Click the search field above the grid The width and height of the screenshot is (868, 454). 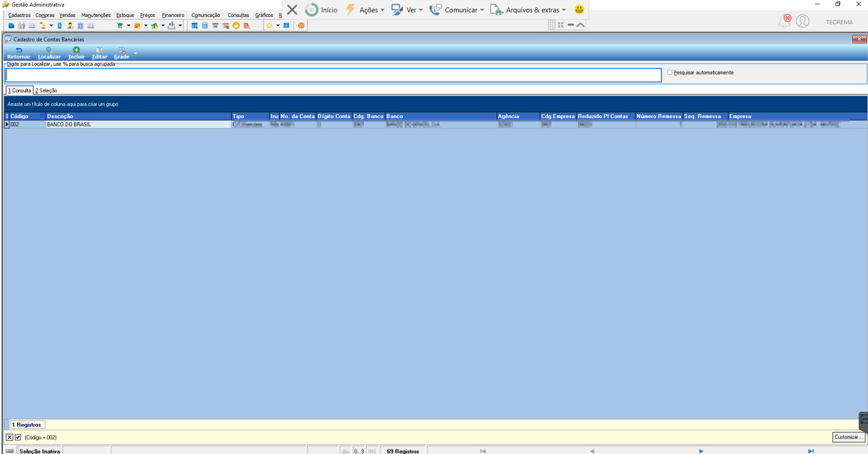[333, 75]
